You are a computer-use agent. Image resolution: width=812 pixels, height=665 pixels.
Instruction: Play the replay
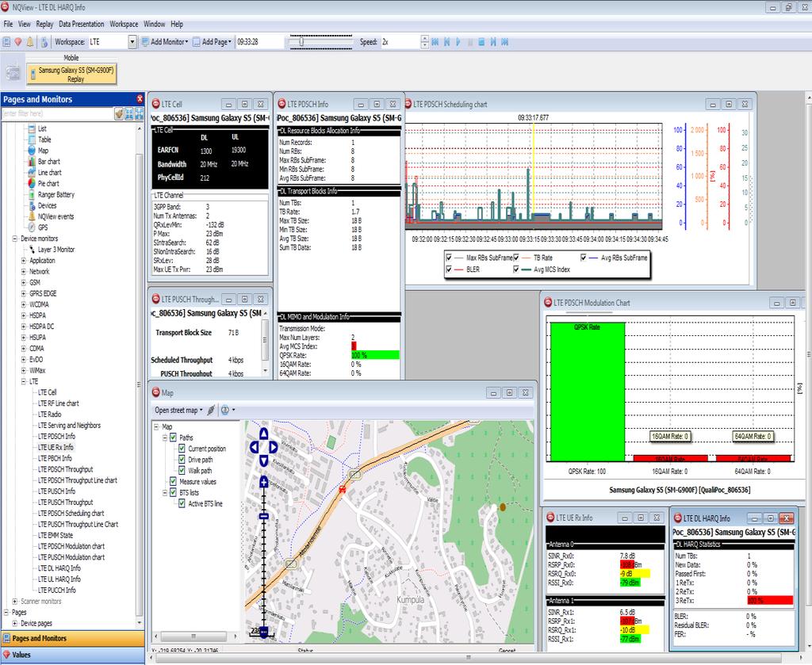point(458,42)
